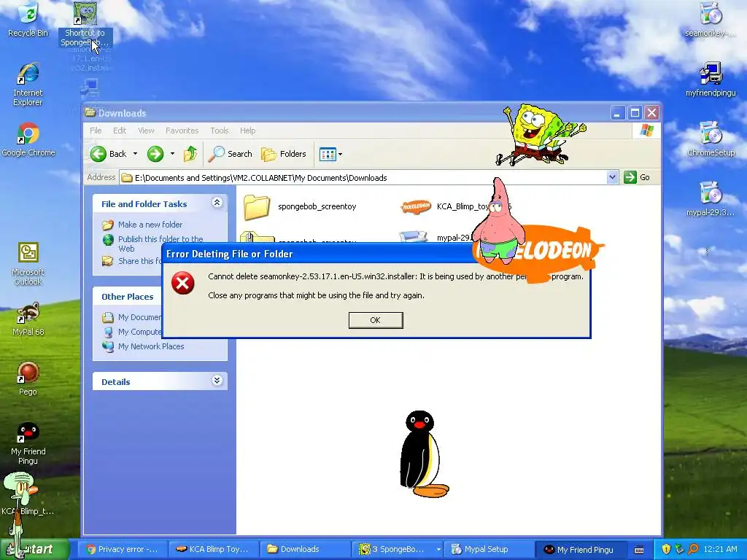Click the 12:21 AM clock
The image size is (747, 560).
tap(720, 549)
